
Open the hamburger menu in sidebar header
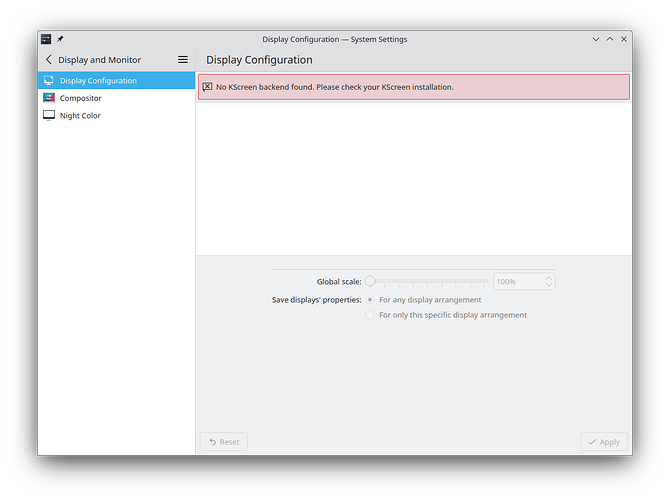pos(183,60)
